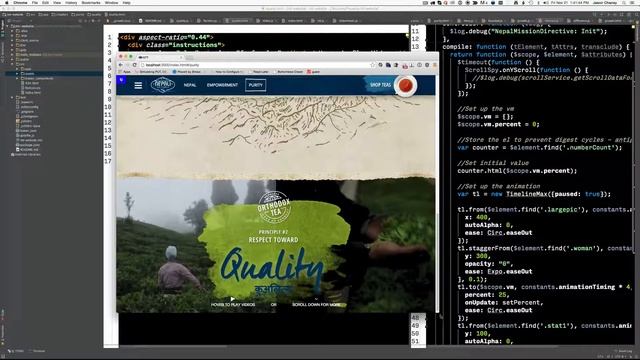Collapse the root project folder in the IDE tree
The width and height of the screenshot is (640, 360).
pyautogui.click(x=7, y=26)
